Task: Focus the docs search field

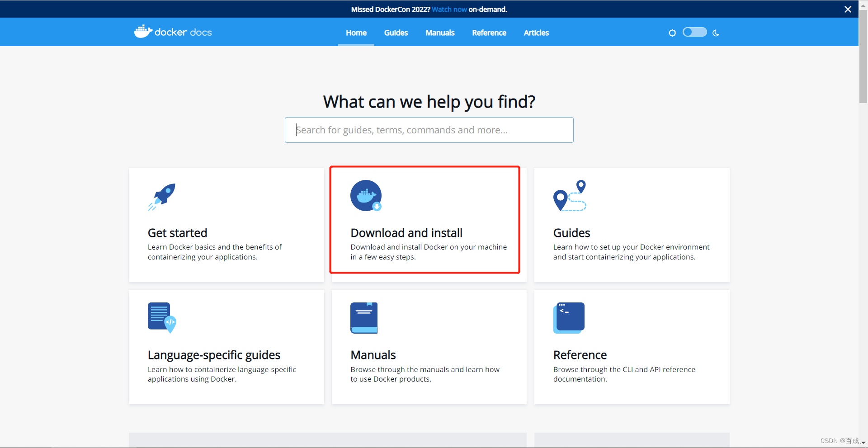Action: point(429,130)
